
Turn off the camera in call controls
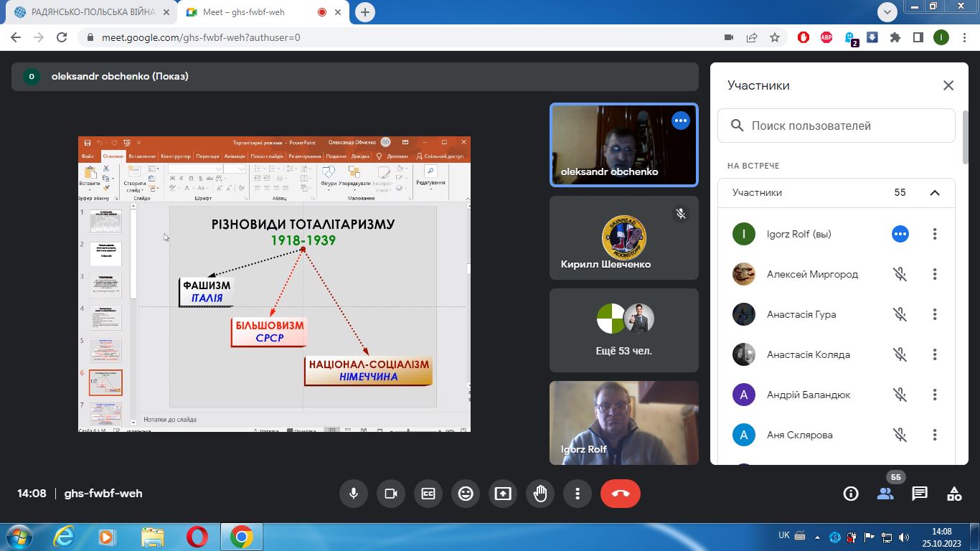(x=391, y=494)
